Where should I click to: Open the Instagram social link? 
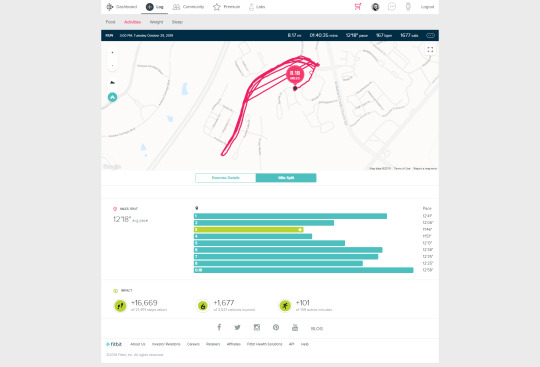tap(257, 327)
